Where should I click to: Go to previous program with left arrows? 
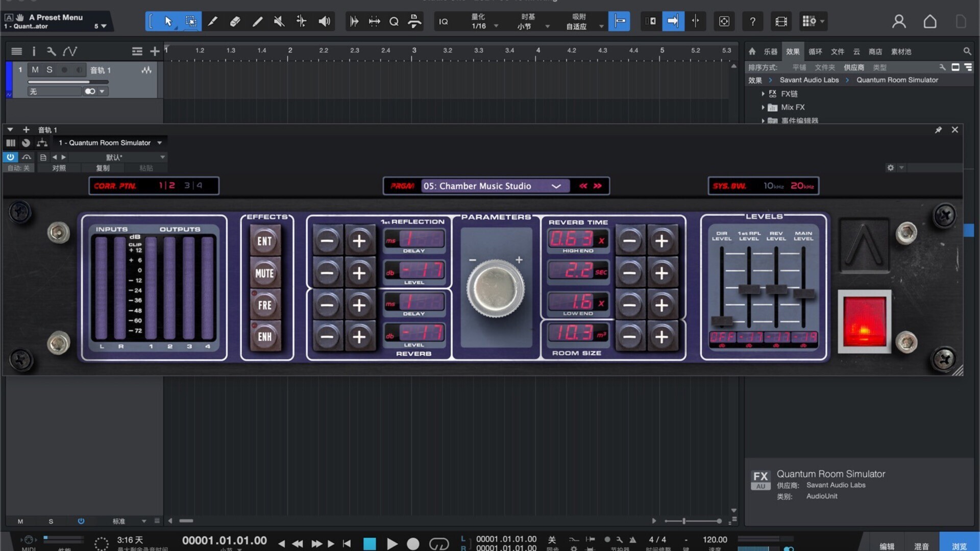coord(583,186)
